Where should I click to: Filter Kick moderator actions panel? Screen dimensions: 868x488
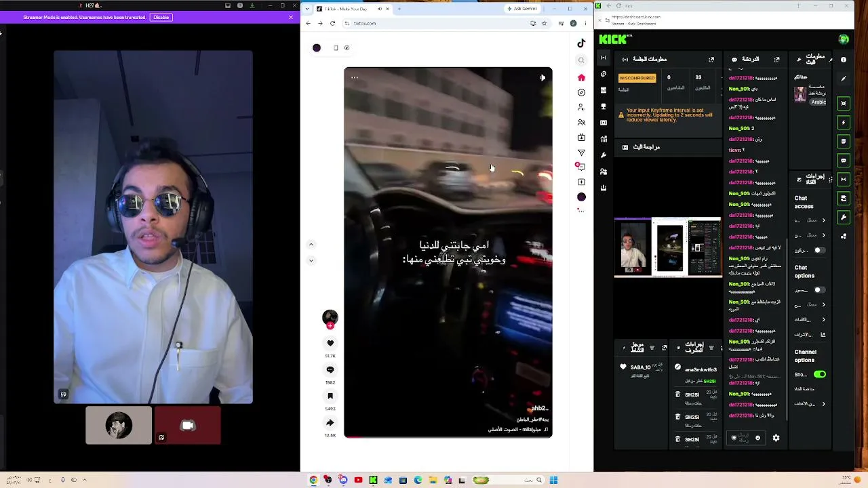pos(711,348)
